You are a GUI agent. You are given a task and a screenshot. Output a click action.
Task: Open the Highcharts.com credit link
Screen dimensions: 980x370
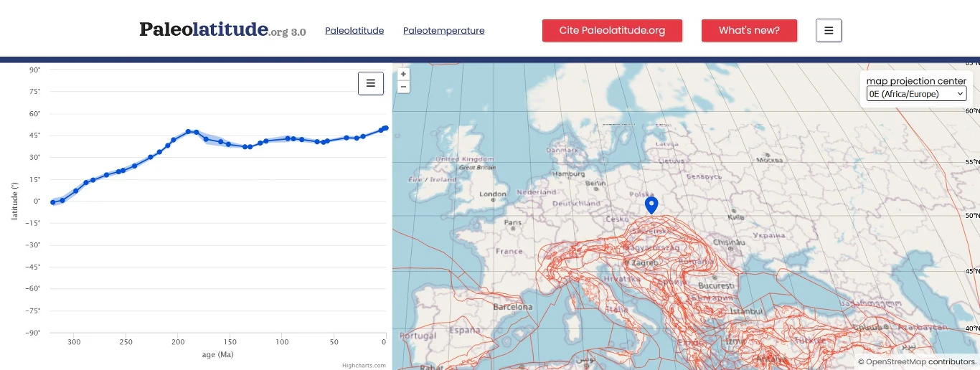364,366
